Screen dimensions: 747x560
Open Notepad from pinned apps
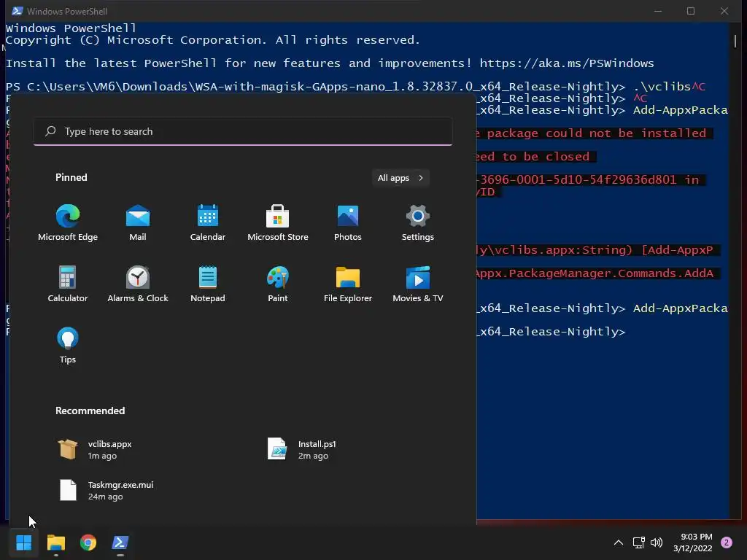click(x=208, y=284)
